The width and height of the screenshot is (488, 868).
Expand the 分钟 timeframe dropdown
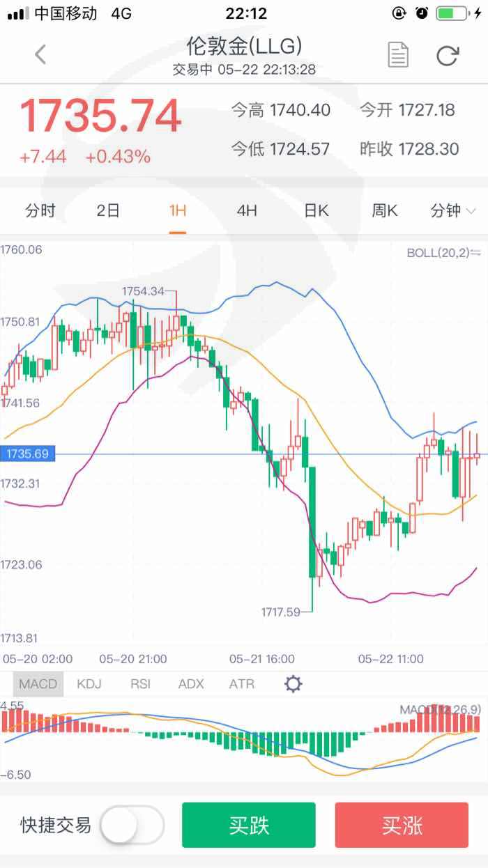tap(453, 211)
